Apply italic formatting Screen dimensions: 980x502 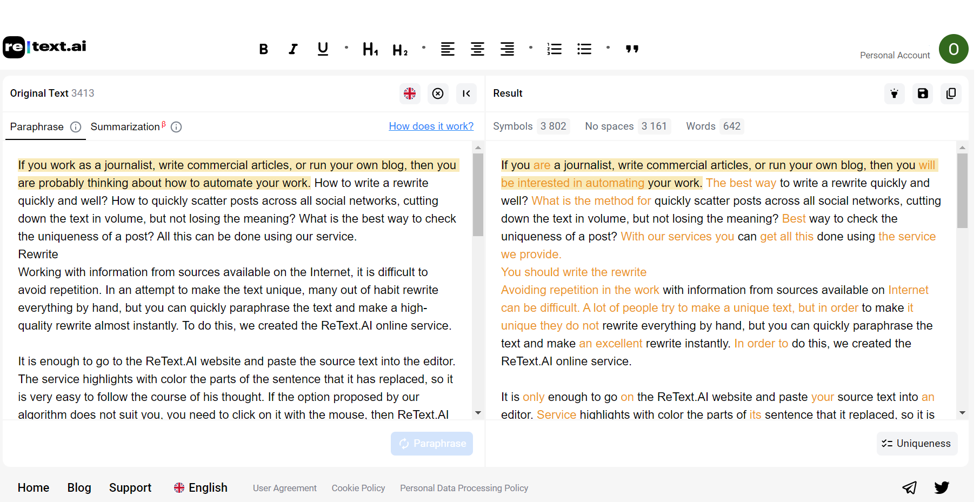[293, 49]
